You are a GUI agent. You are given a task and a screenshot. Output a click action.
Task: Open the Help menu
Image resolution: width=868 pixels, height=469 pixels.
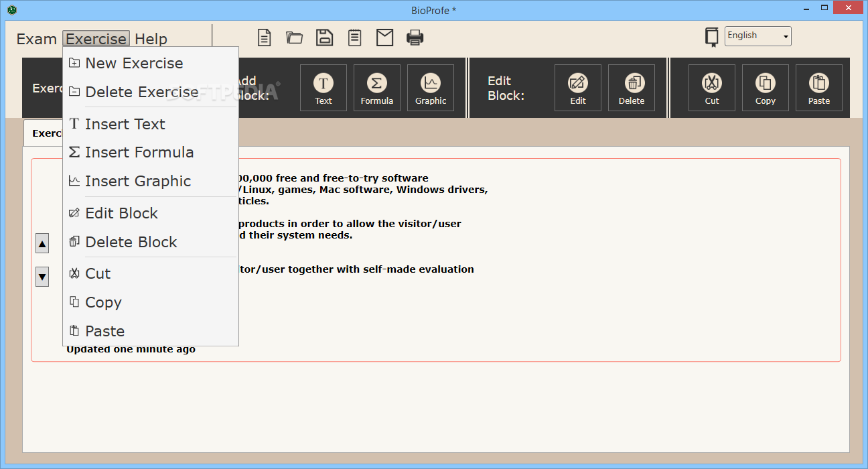coord(151,39)
